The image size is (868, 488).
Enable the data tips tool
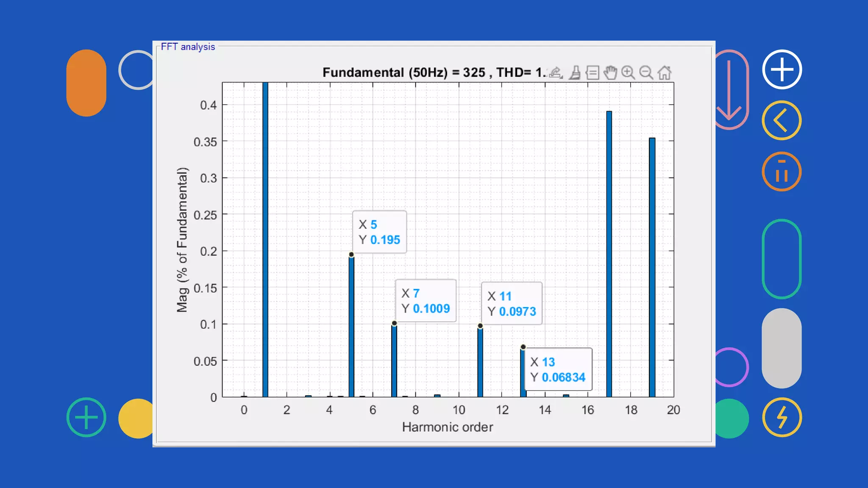(x=593, y=73)
